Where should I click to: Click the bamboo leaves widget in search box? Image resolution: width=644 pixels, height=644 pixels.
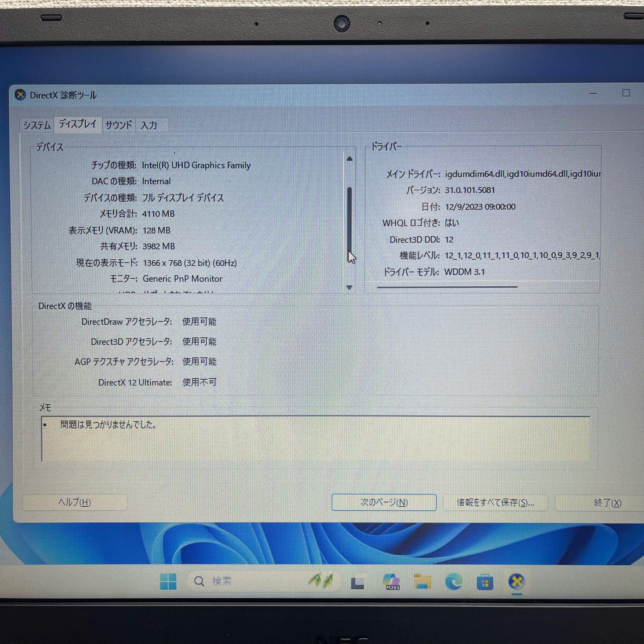pos(321,581)
